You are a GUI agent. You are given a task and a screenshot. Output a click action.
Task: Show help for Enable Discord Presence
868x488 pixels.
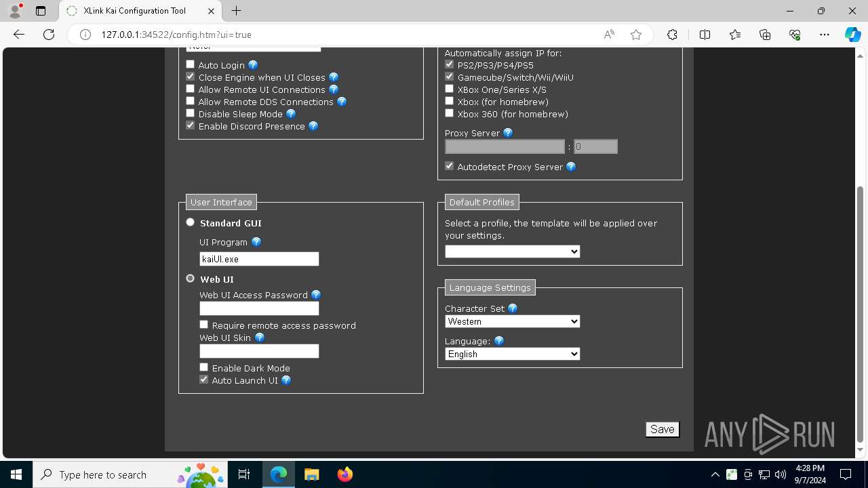click(313, 126)
